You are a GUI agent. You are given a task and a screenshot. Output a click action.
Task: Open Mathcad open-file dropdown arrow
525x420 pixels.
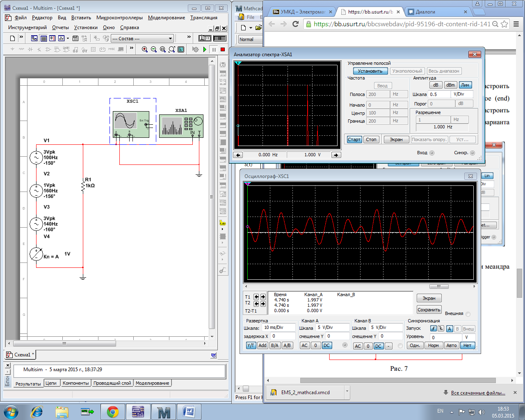coord(251,28)
